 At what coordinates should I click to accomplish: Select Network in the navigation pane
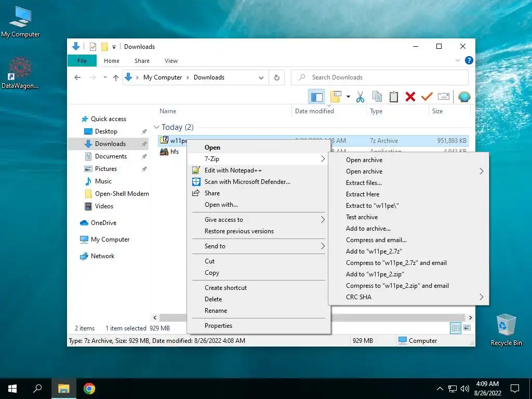[102, 256]
